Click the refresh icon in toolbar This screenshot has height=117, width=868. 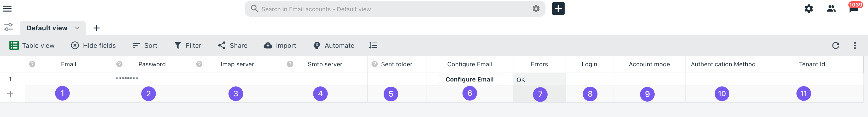(835, 45)
